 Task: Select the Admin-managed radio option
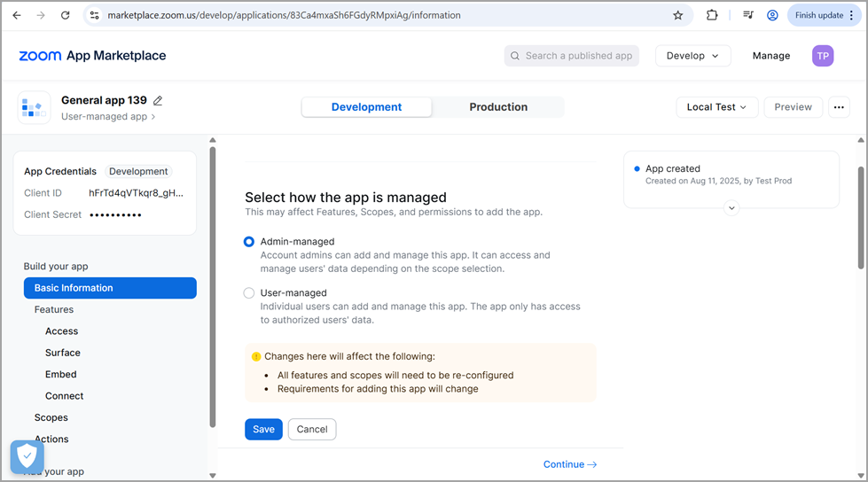point(249,241)
